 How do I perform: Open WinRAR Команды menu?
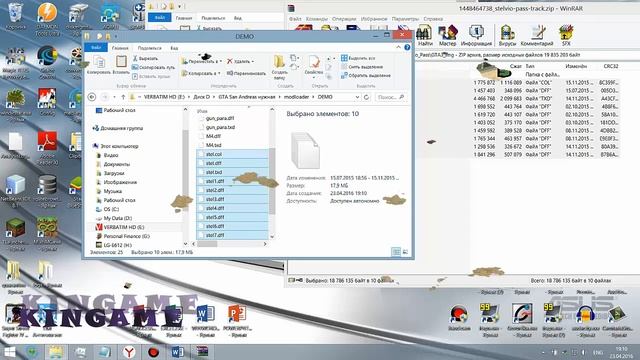coord(317,19)
